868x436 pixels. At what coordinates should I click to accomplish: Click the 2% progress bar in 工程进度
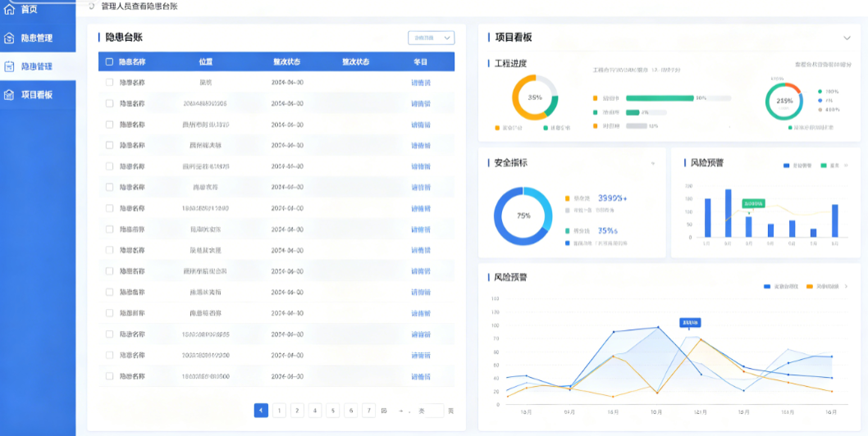633,112
